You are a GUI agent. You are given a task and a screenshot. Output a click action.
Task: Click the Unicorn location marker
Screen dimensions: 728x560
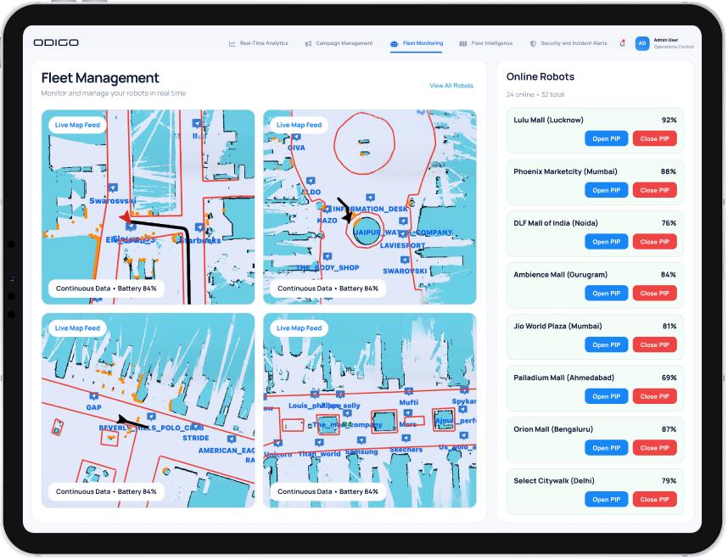tap(278, 443)
